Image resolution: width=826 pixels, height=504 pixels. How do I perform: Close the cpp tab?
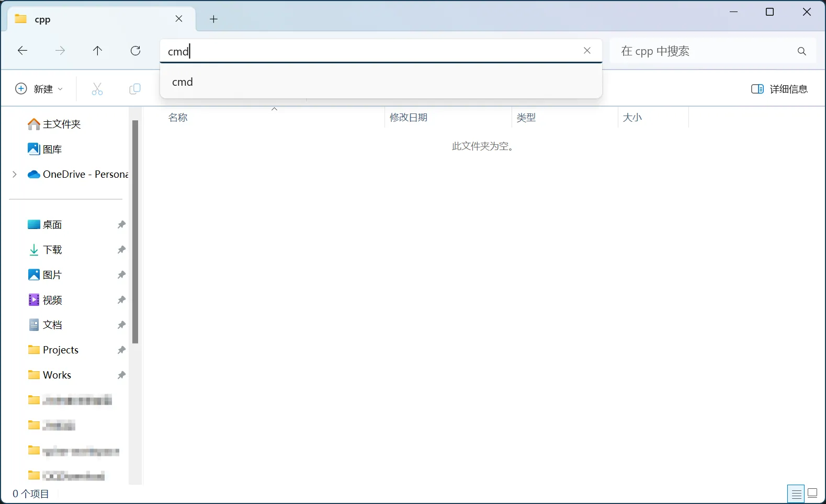click(179, 19)
